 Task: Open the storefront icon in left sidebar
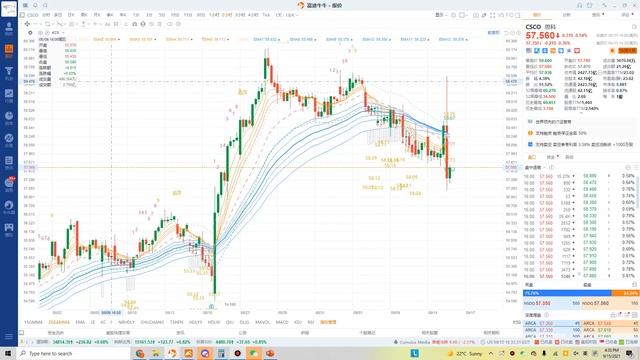click(x=9, y=228)
